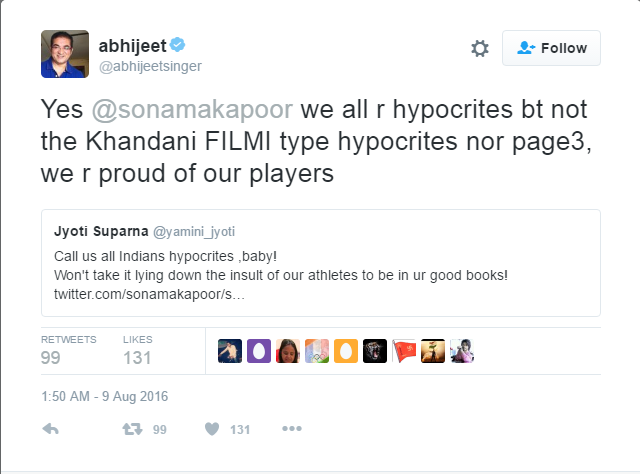Click the orange egg avatar among likers
640x474 pixels.
(x=346, y=351)
